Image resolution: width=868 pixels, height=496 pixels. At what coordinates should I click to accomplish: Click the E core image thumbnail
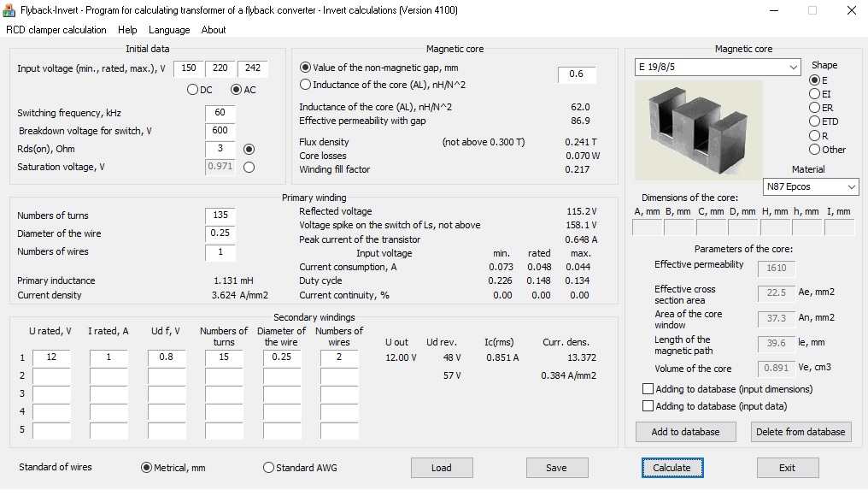click(699, 130)
